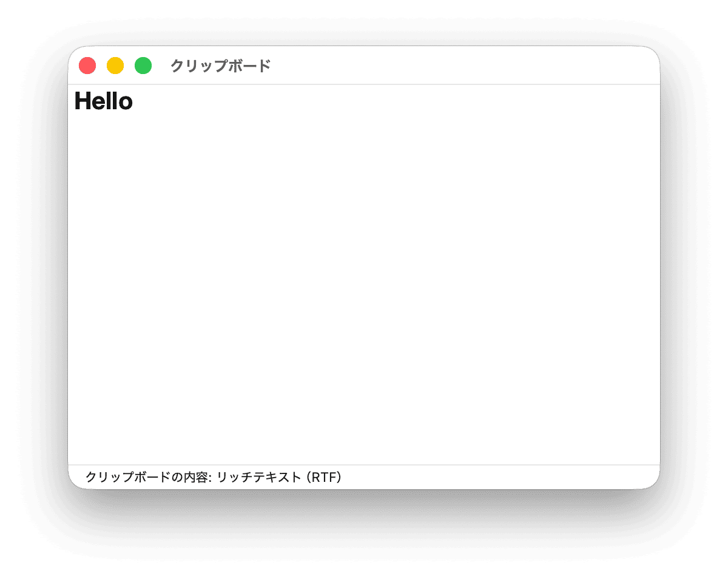Viewport: 728px width, 579px height.
Task: Click the blank title bar area right of title
Action: 461,66
